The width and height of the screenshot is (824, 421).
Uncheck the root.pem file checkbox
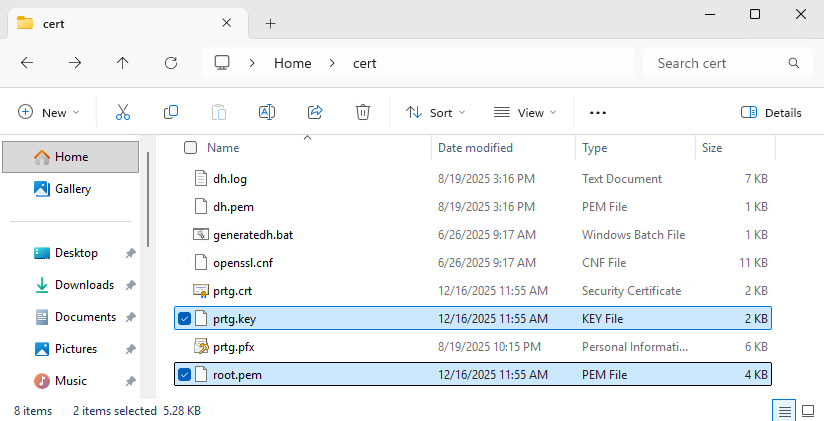pyautogui.click(x=185, y=375)
